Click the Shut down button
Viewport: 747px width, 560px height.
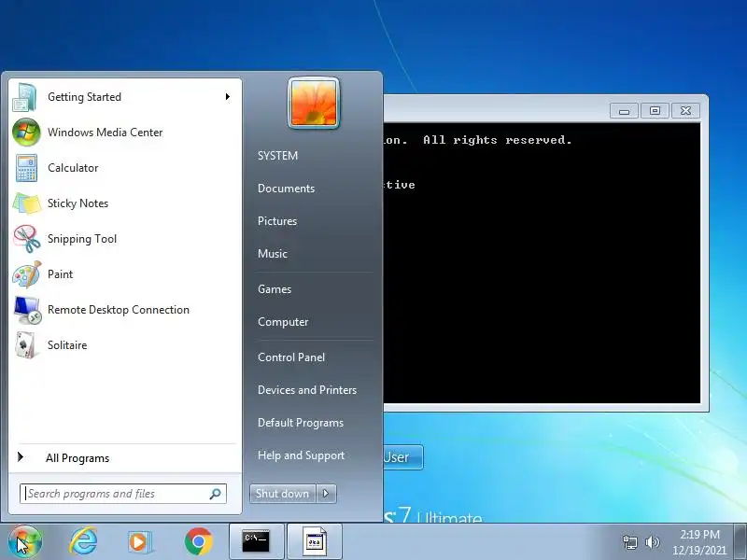283,494
